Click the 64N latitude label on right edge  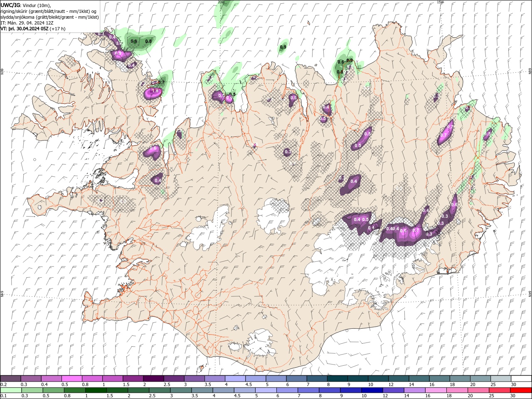tap(530, 294)
